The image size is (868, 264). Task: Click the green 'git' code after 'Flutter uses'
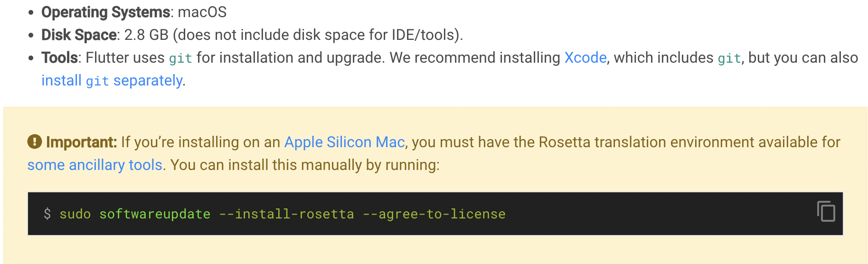coord(180,58)
